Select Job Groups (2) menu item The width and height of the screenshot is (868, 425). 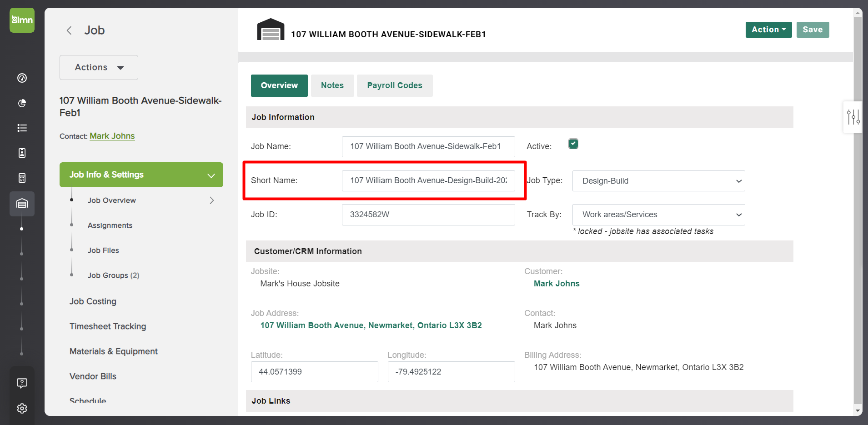click(x=113, y=275)
